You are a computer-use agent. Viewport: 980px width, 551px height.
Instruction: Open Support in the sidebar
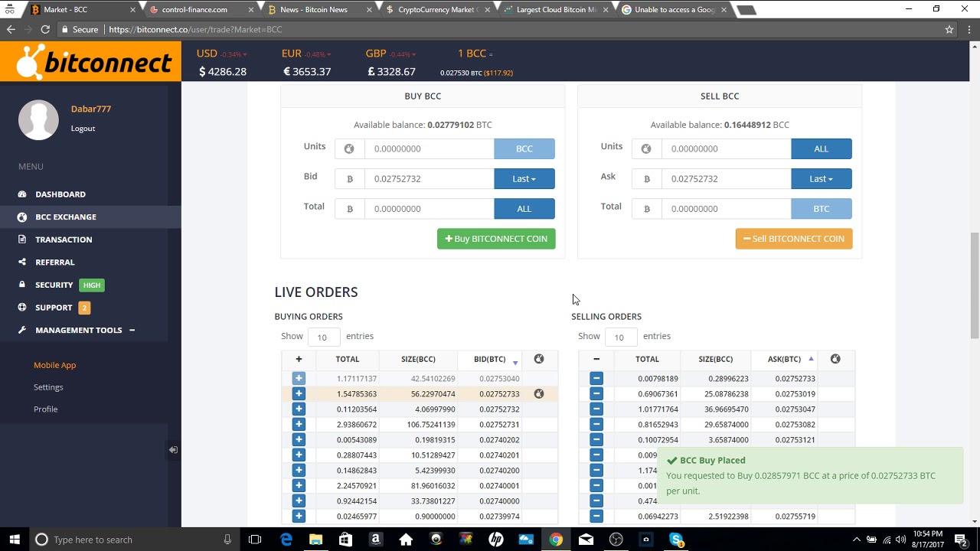[x=54, y=308]
